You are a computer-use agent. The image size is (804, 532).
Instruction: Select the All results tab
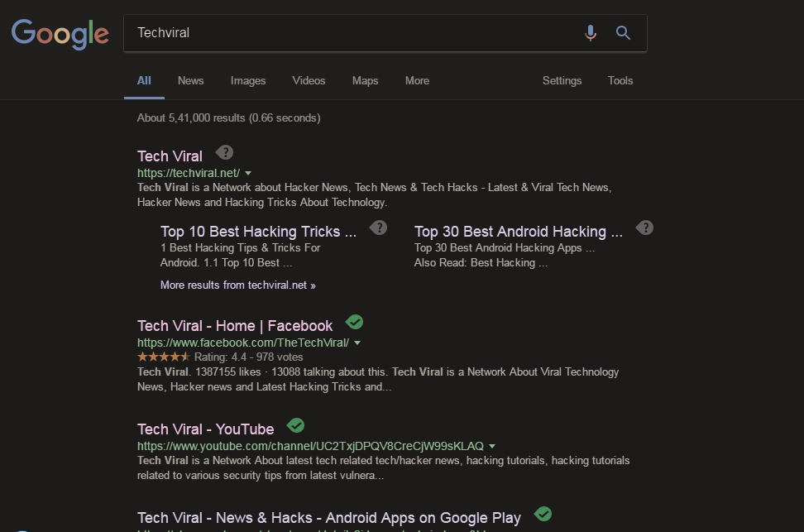(144, 80)
